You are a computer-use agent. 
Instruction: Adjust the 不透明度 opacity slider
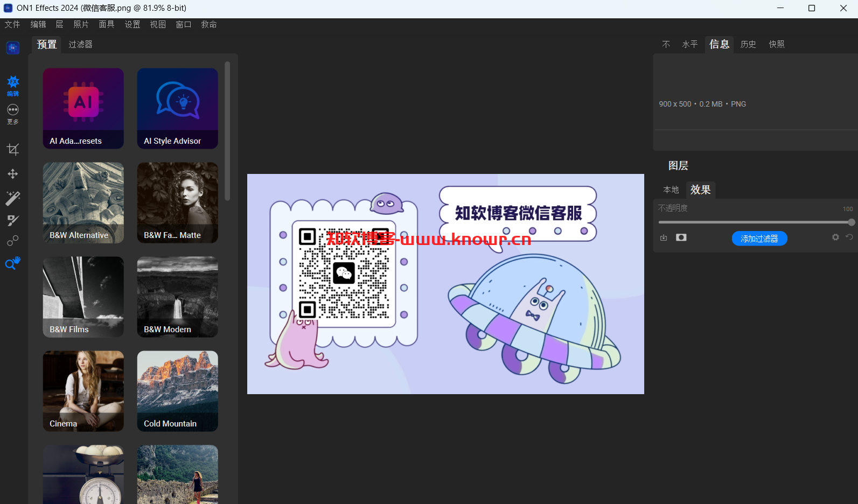[x=756, y=222]
